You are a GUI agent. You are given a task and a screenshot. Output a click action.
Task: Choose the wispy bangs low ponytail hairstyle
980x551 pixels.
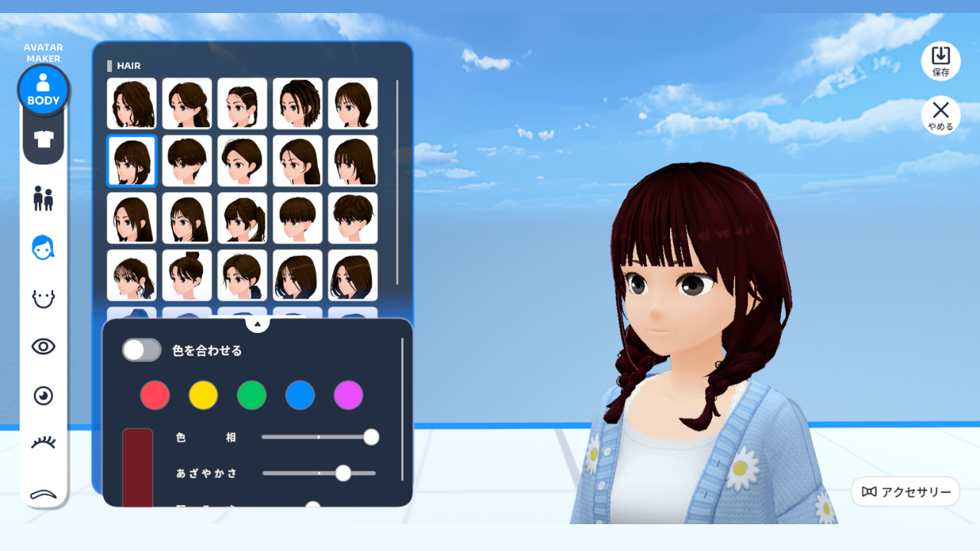[x=132, y=275]
